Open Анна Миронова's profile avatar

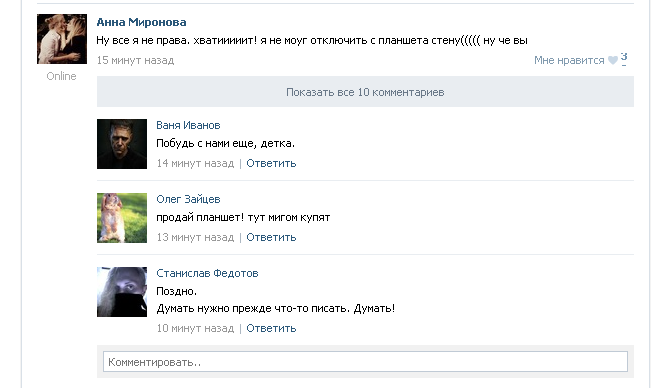coord(62,39)
